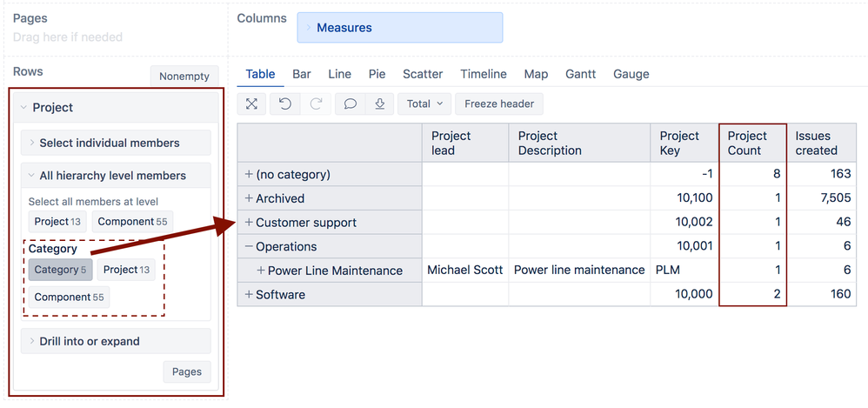This screenshot has height=408, width=868.
Task: Select Component 55 level under Category
Action: point(69,298)
